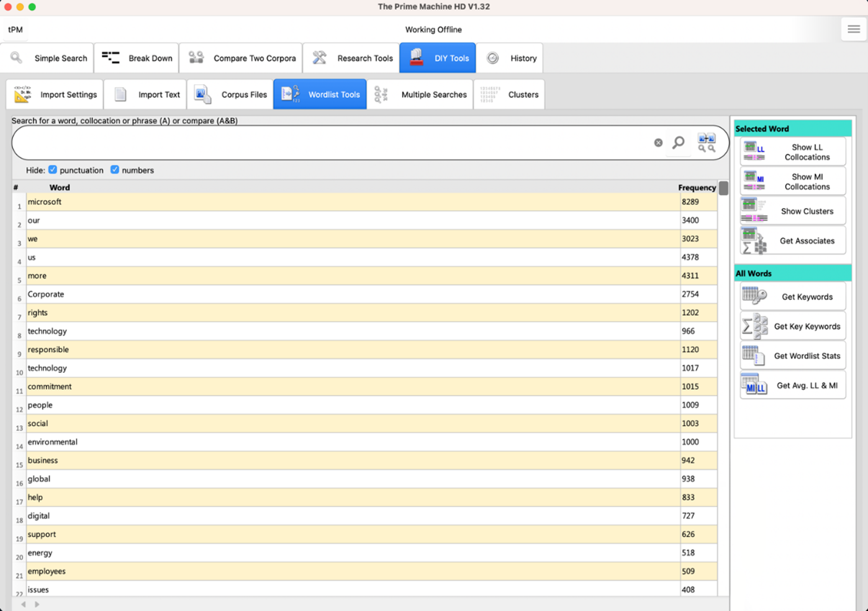Click the compare A&B search icon
The height and width of the screenshot is (611, 868).
pyautogui.click(x=706, y=142)
